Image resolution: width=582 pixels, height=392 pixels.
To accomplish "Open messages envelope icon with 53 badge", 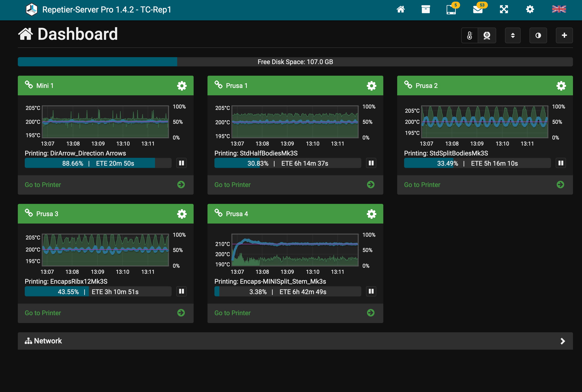I will 478,9.
